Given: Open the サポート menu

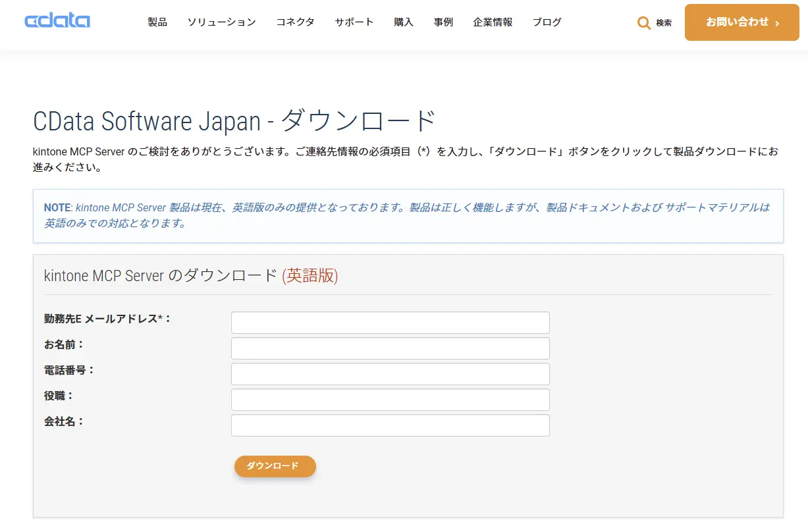Looking at the screenshot, I should pos(354,22).
